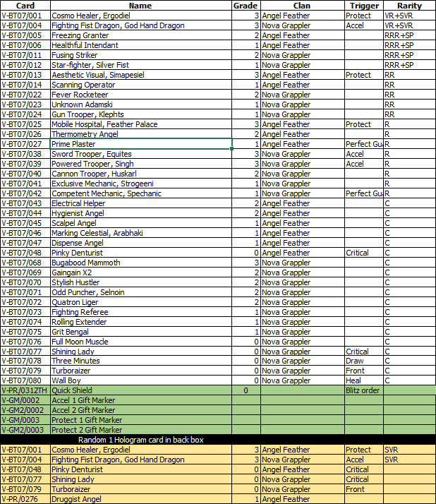
Task: Click the 'Full Moon Muscle' cell
Action: [x=141, y=342]
